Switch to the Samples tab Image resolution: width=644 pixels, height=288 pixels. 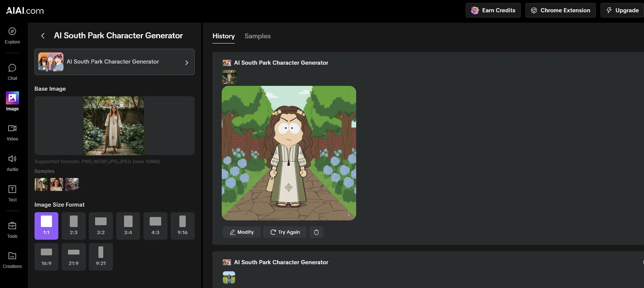(257, 36)
